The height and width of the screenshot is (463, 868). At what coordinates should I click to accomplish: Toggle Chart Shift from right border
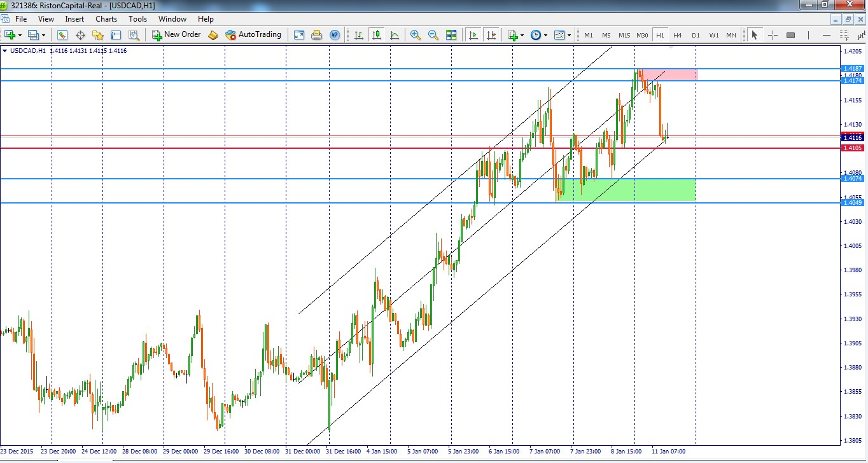(x=491, y=35)
